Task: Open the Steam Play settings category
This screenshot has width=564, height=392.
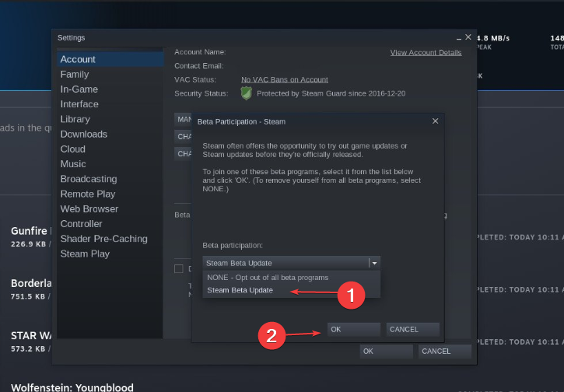Action: [x=110, y=254]
